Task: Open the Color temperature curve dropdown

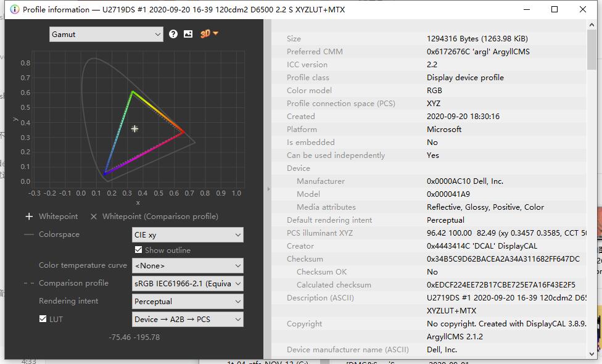Action: click(188, 265)
